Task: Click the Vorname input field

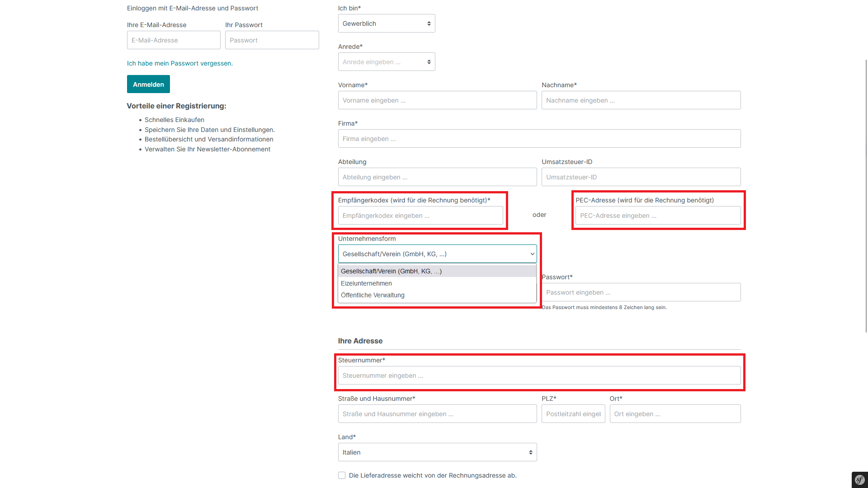Action: coord(437,100)
